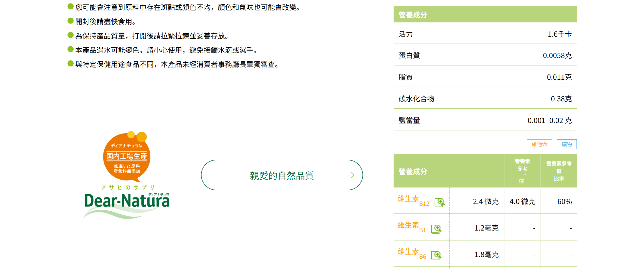The width and height of the screenshot is (644, 269).
Task: Click the 60% ratio cell for B12
Action: click(564, 201)
